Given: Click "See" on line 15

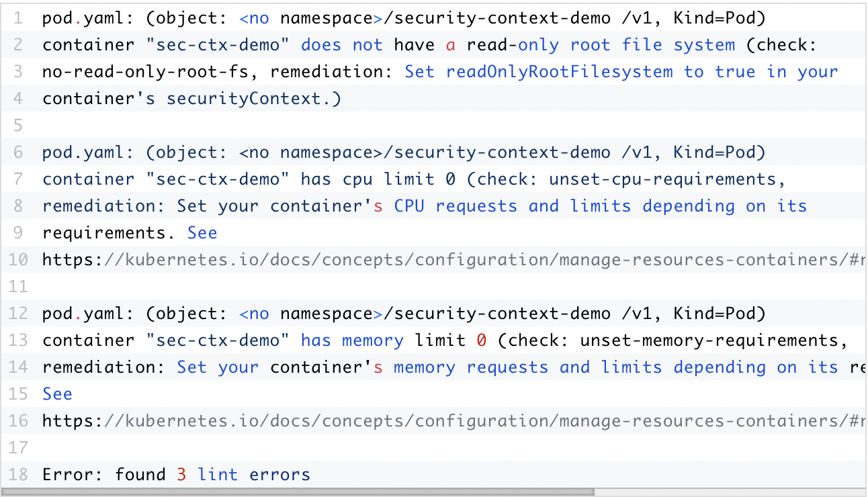Looking at the screenshot, I should pos(57,394).
